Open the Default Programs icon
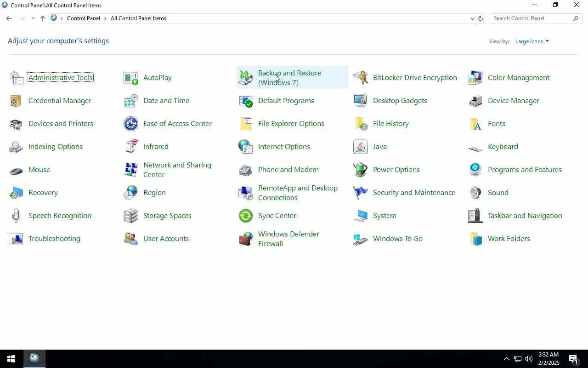The height and width of the screenshot is (368, 588). click(246, 101)
